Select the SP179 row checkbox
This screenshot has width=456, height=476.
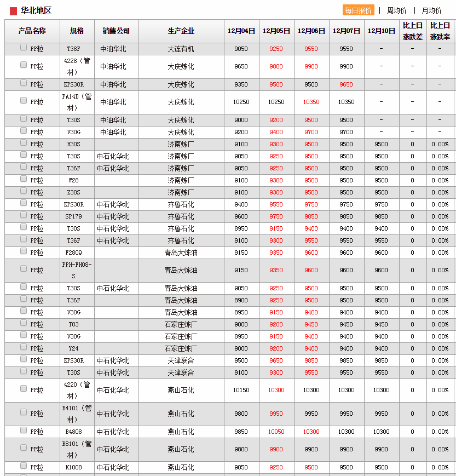coord(24,215)
